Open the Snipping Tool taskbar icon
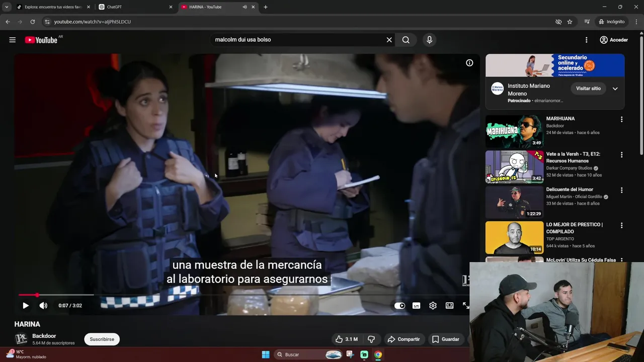 (x=350, y=354)
